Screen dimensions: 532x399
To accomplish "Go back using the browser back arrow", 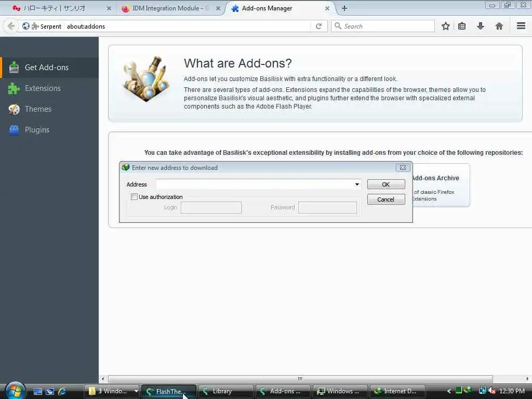I will pos(11,26).
